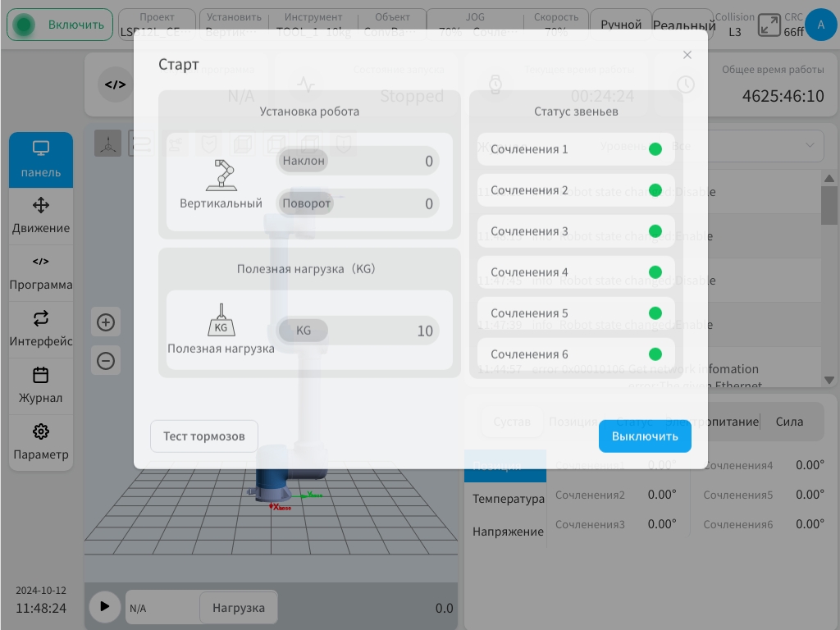840x630 pixels.
Task: Click the Выключить button in Старт dialog
Action: 645,436
